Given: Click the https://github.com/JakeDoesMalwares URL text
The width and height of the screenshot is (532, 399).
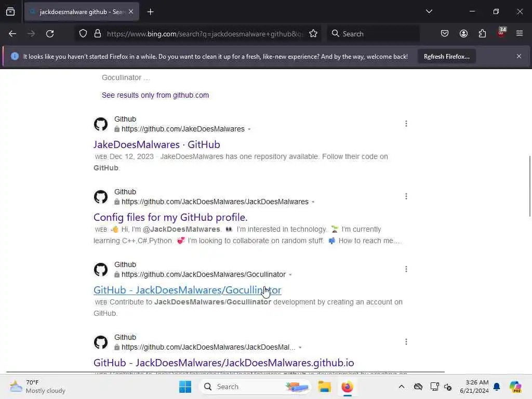Looking at the screenshot, I should tap(183, 129).
